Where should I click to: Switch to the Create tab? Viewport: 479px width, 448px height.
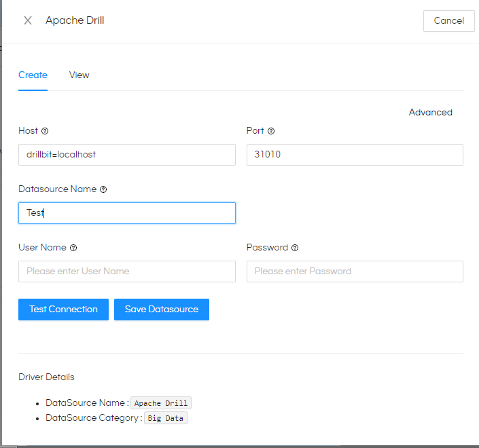[33, 75]
